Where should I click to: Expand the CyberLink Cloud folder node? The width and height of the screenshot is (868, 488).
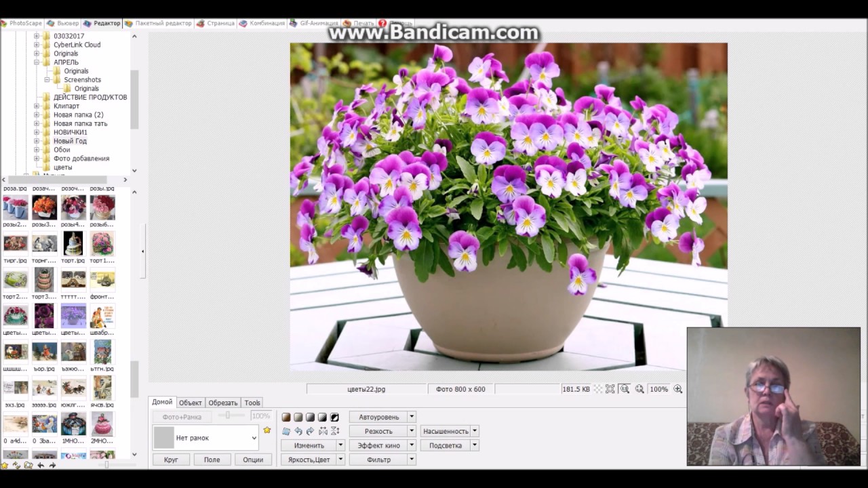pos(37,45)
